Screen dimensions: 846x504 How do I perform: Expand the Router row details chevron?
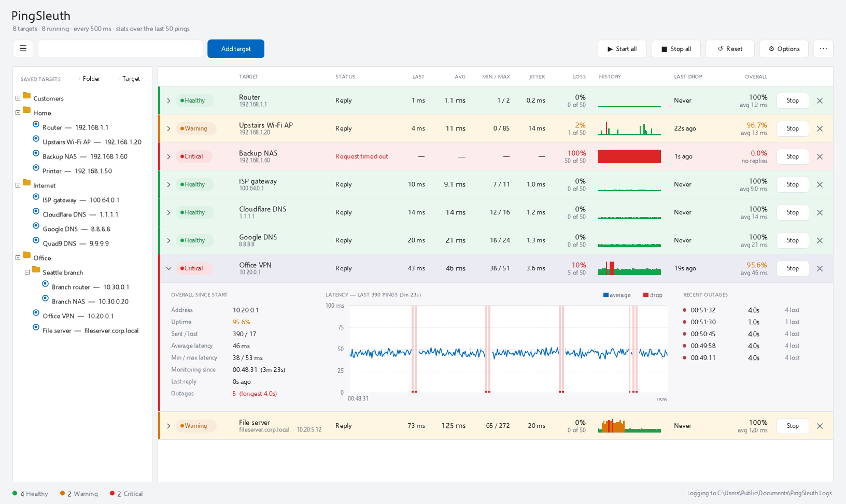click(x=168, y=100)
